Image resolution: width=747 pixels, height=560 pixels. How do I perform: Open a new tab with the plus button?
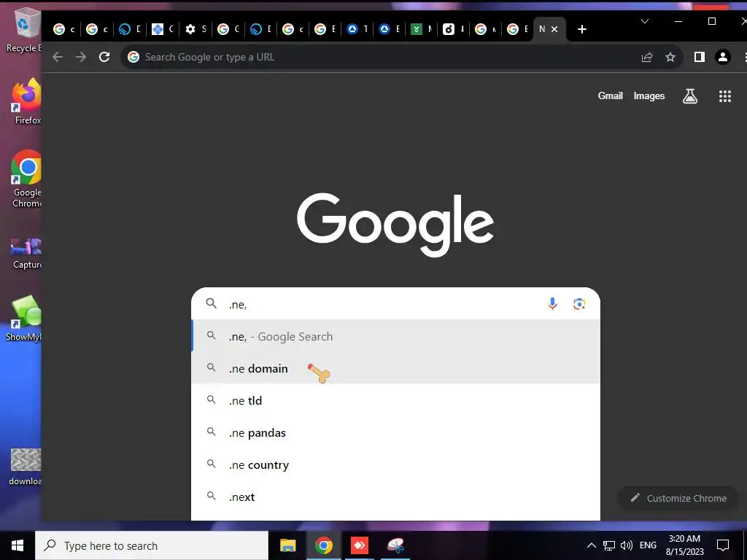point(581,29)
